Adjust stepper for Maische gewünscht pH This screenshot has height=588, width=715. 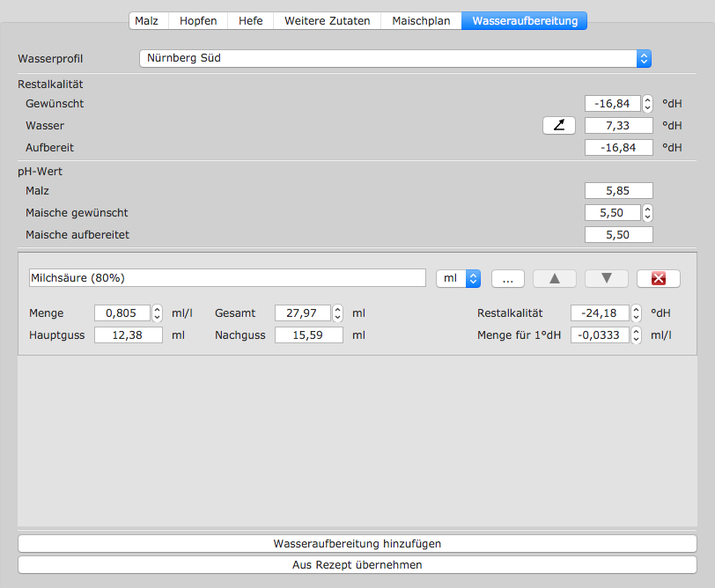[648, 213]
